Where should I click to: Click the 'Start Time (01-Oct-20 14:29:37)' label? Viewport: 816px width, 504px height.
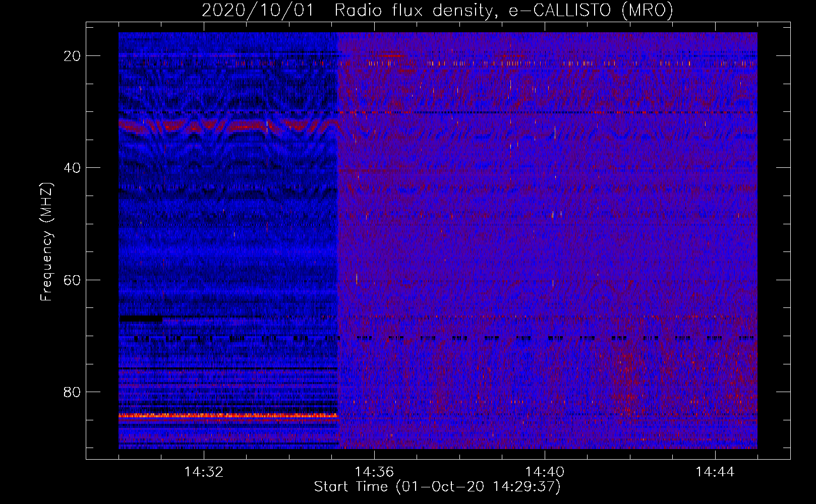pos(437,487)
